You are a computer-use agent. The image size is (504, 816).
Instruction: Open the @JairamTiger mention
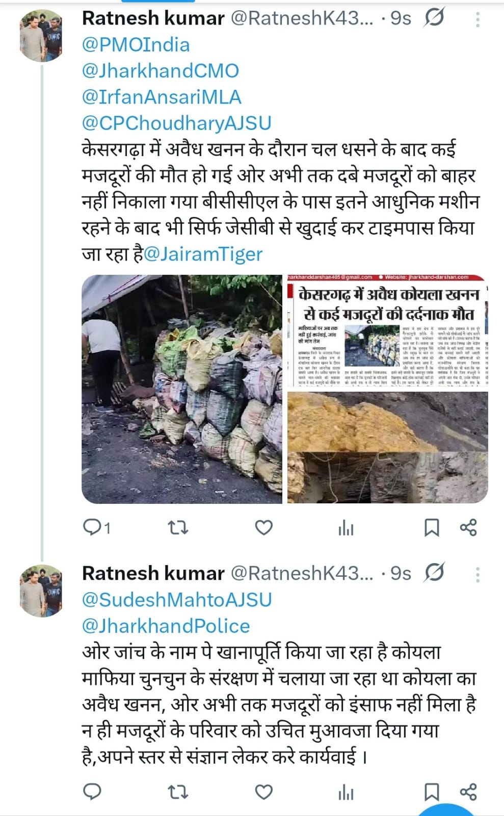tap(203, 254)
